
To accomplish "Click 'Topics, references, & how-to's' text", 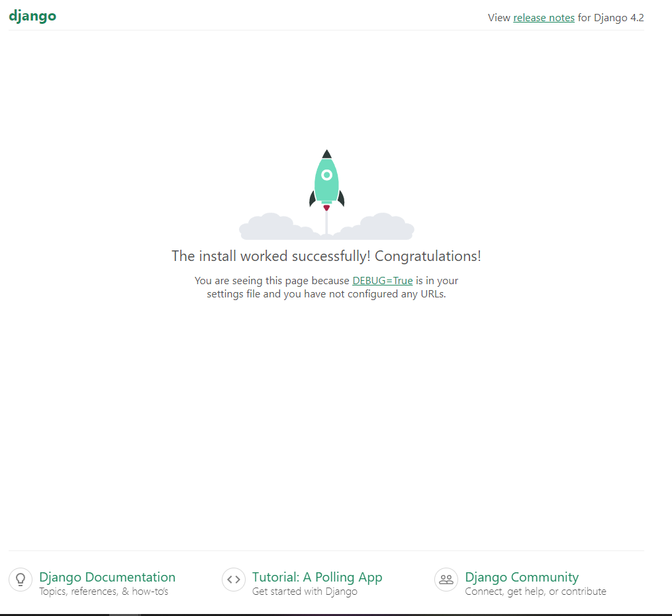I will pyautogui.click(x=104, y=591).
